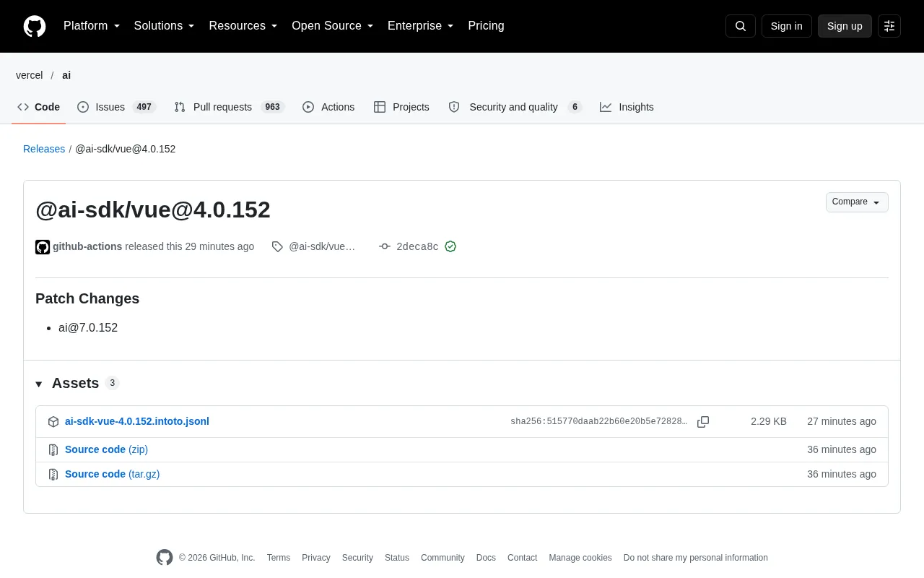This screenshot has height=578, width=924.
Task: Open the Pricing page
Action: 487,26
